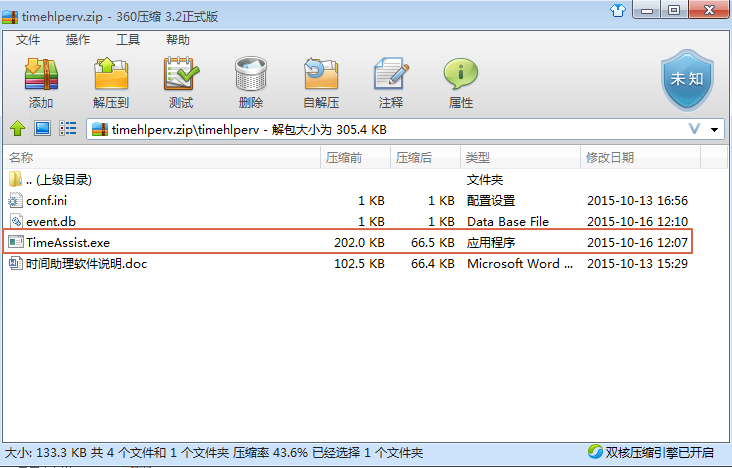
Task: Maximize the 360压缩 window
Action: pyautogui.click(x=674, y=10)
